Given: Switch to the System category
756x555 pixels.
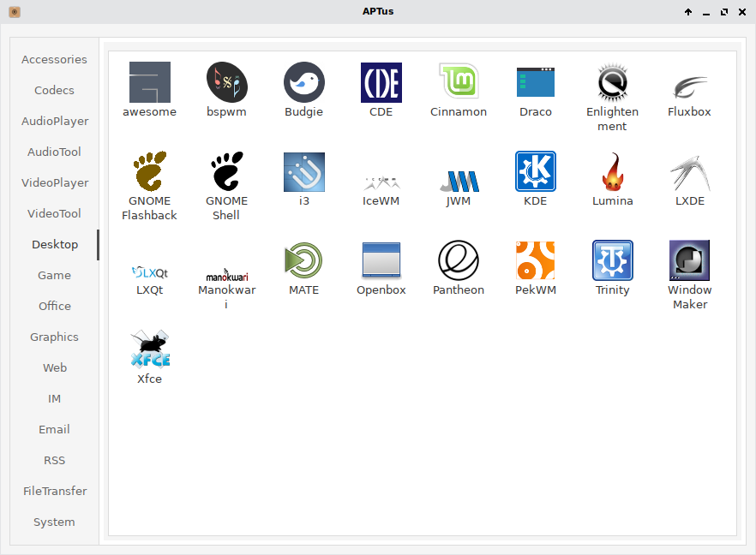Looking at the screenshot, I should tap(55, 522).
